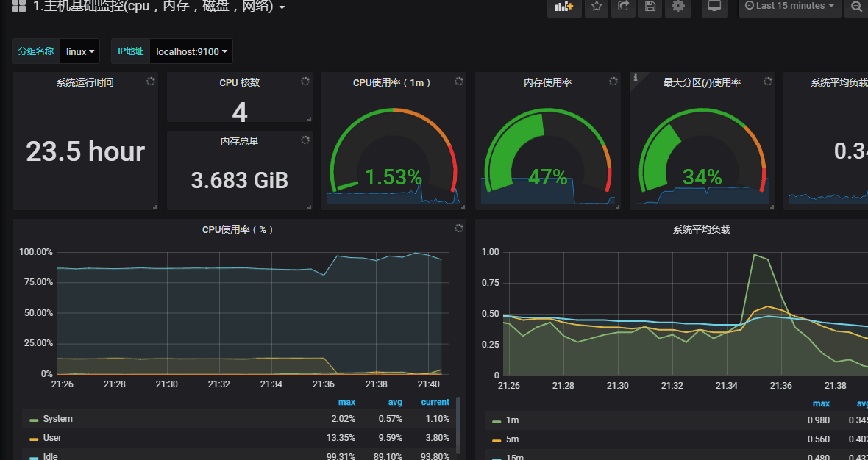Screen dimensions: 868x460
Task: Click the 分组名称 variable label
Action: (x=36, y=51)
